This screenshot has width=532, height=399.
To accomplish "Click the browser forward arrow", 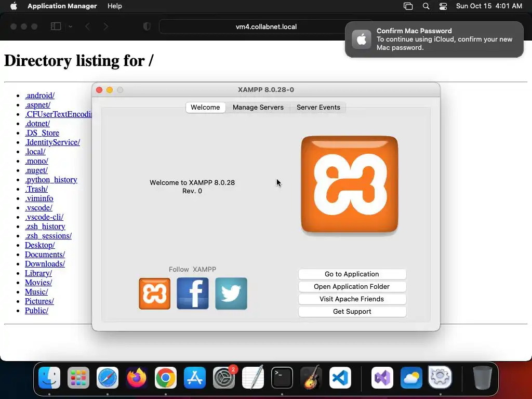I will tap(106, 26).
